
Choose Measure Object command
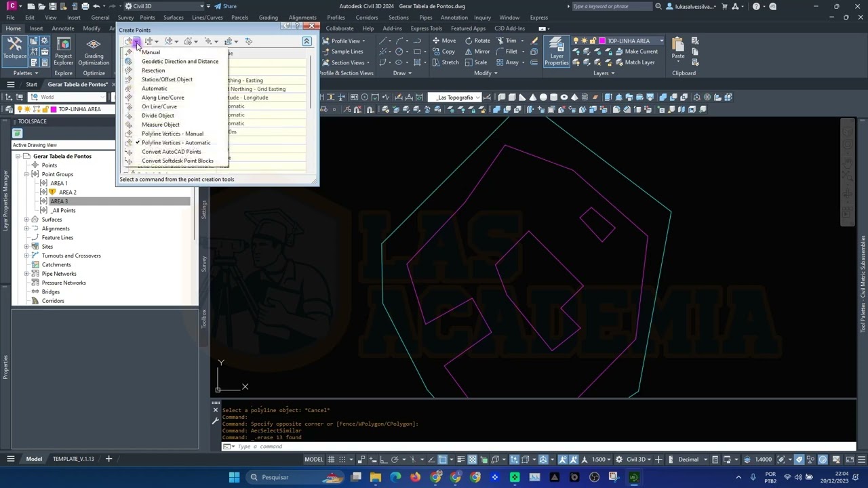pyautogui.click(x=161, y=125)
